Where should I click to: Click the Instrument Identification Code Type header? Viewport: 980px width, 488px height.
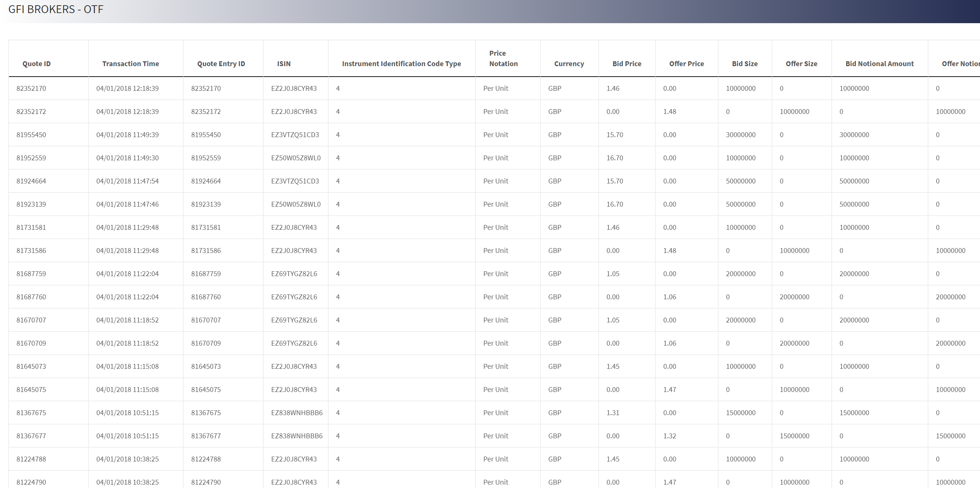tap(401, 64)
